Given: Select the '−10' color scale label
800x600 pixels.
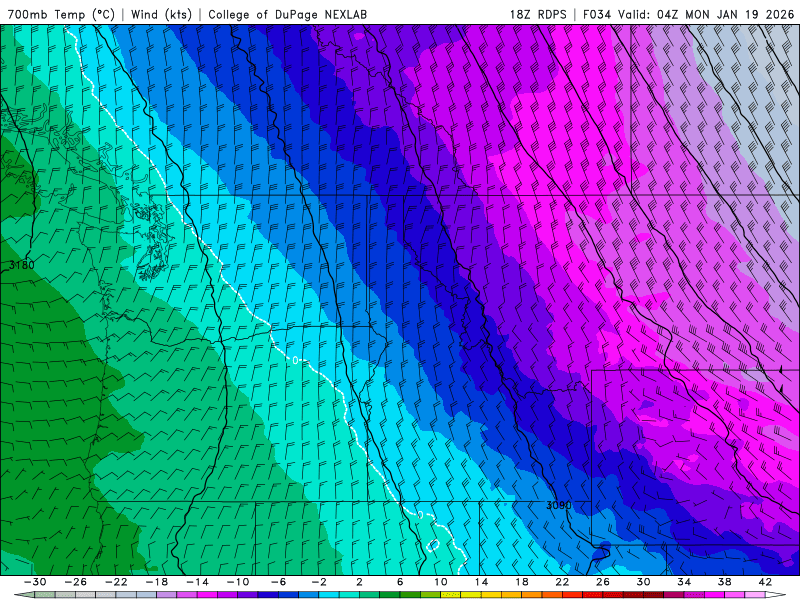Looking at the screenshot, I should click(x=238, y=582).
